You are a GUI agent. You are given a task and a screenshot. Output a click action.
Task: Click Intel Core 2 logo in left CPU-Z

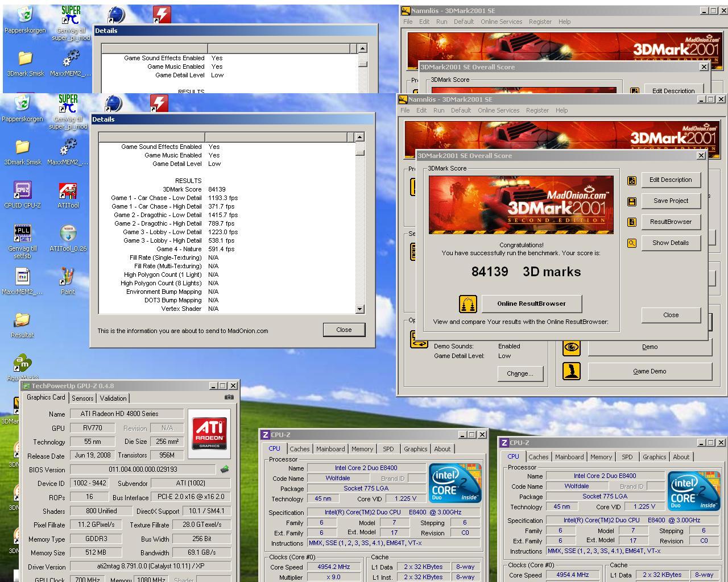click(455, 483)
